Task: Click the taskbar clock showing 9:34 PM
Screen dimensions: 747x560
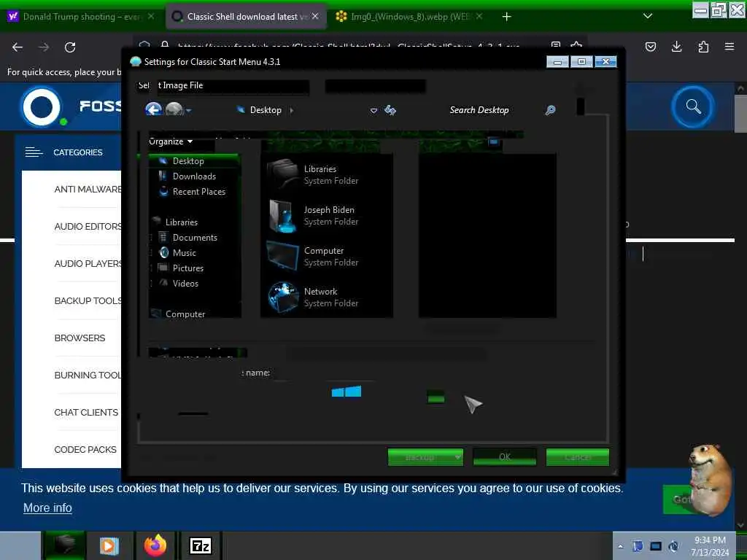Action: (x=710, y=546)
